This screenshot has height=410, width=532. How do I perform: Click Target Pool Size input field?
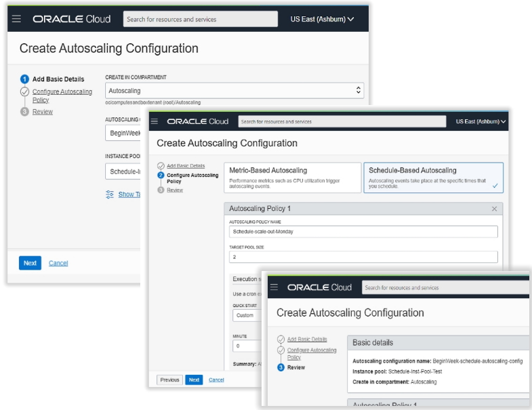[x=363, y=257]
